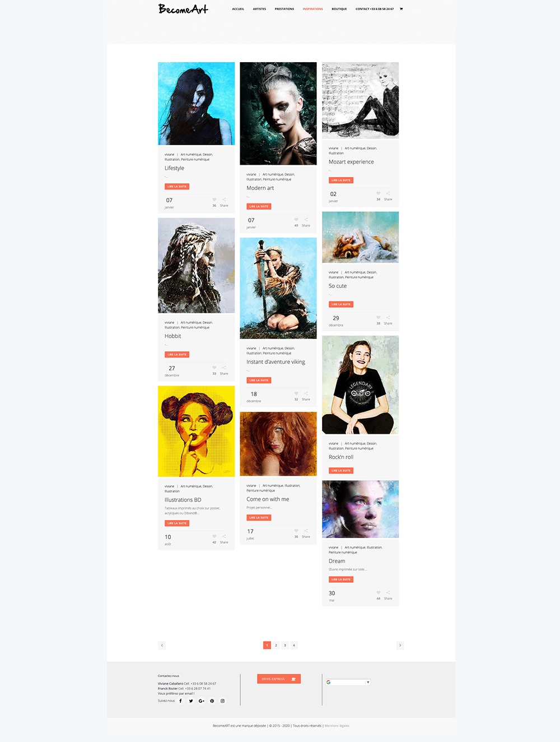Image resolution: width=560 pixels, height=742 pixels.
Task: Open the ARTISTES menu item
Action: click(259, 9)
